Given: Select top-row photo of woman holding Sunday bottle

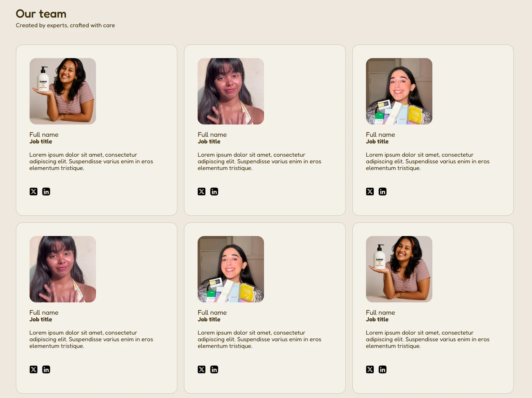Looking at the screenshot, I should point(63,91).
